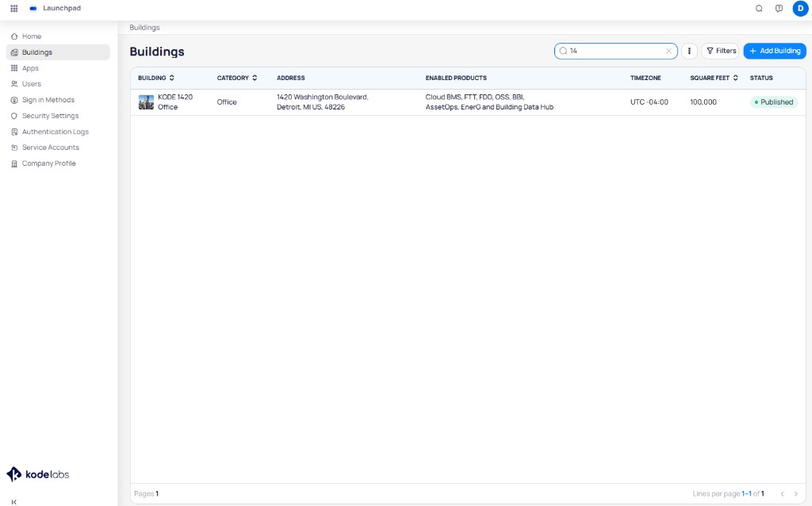Click the Address column header
Image resolution: width=812 pixels, height=506 pixels.
point(290,79)
